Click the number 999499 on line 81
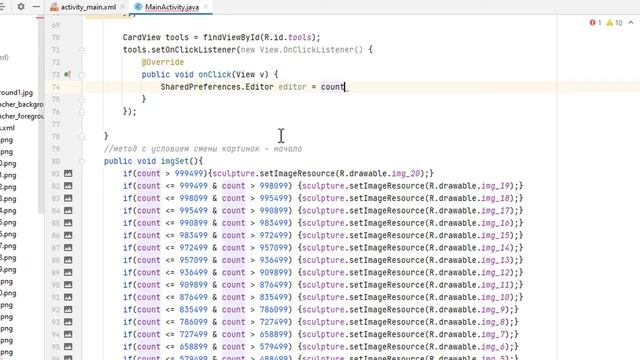Screen dimensions: 640x360 click(x=189, y=173)
